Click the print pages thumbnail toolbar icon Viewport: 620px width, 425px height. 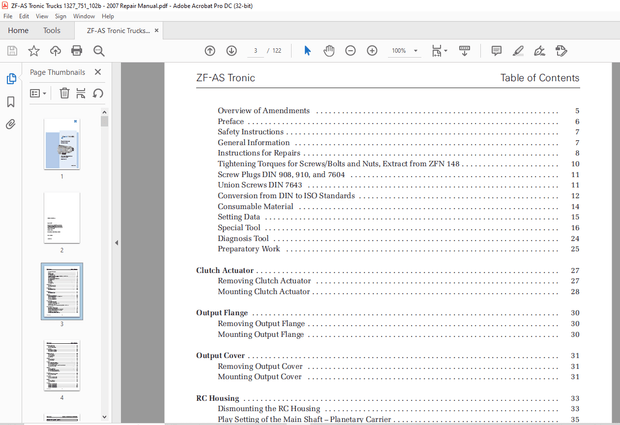pos(81,93)
